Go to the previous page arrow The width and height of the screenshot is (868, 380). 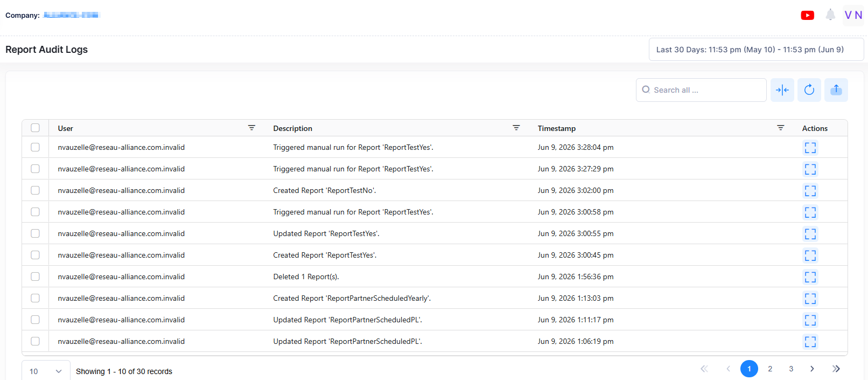[x=728, y=369]
